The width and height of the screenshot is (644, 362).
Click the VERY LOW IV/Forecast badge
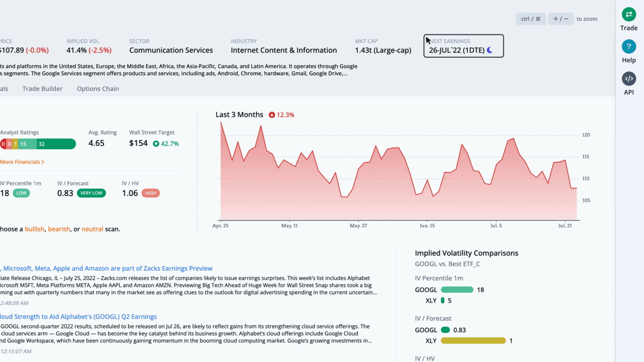coord(91,193)
